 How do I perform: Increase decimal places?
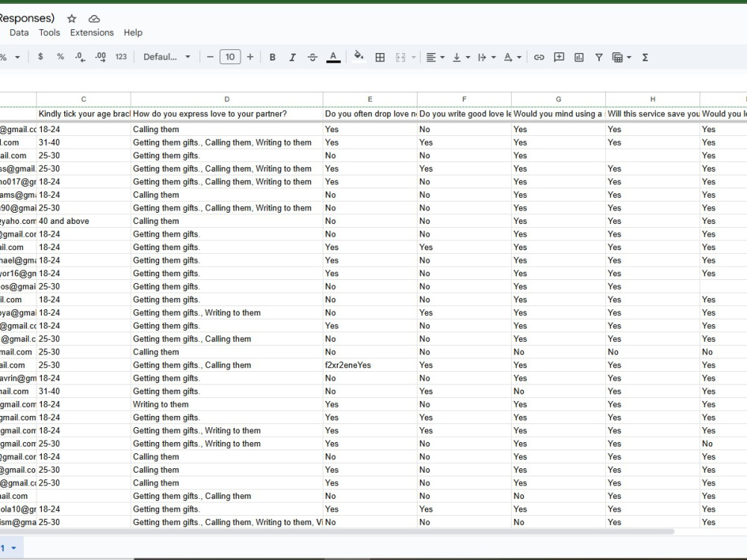pyautogui.click(x=100, y=57)
